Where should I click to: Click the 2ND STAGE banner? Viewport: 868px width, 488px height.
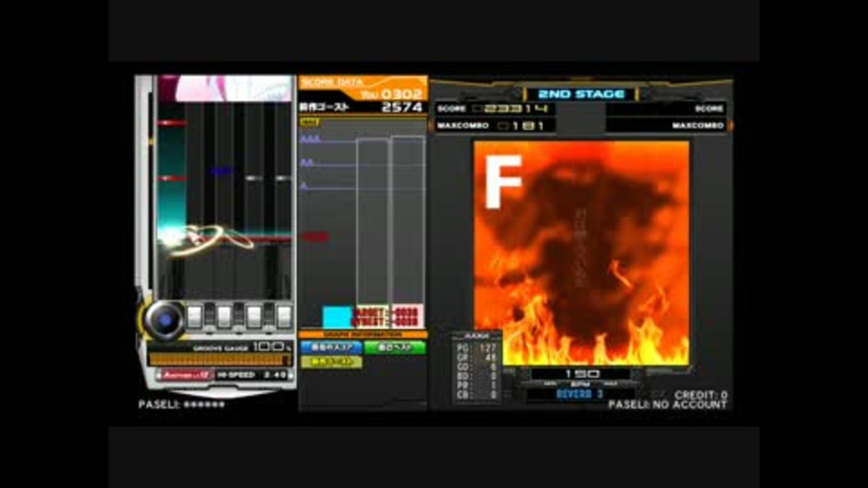(x=580, y=94)
